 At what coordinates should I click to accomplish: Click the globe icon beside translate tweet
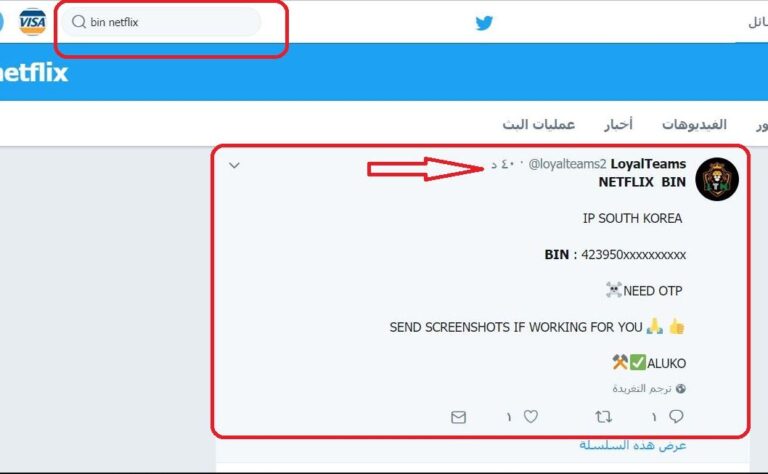click(680, 389)
